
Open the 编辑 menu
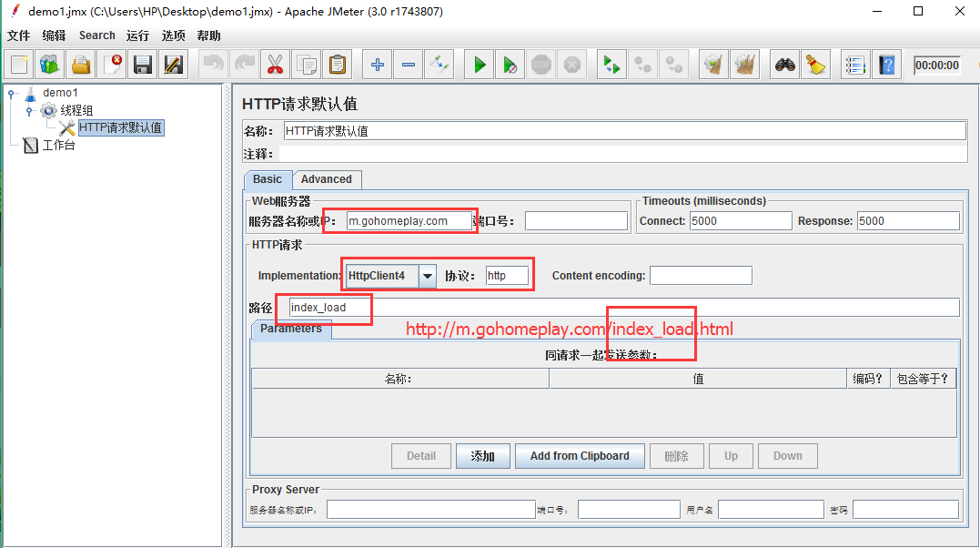click(x=54, y=36)
